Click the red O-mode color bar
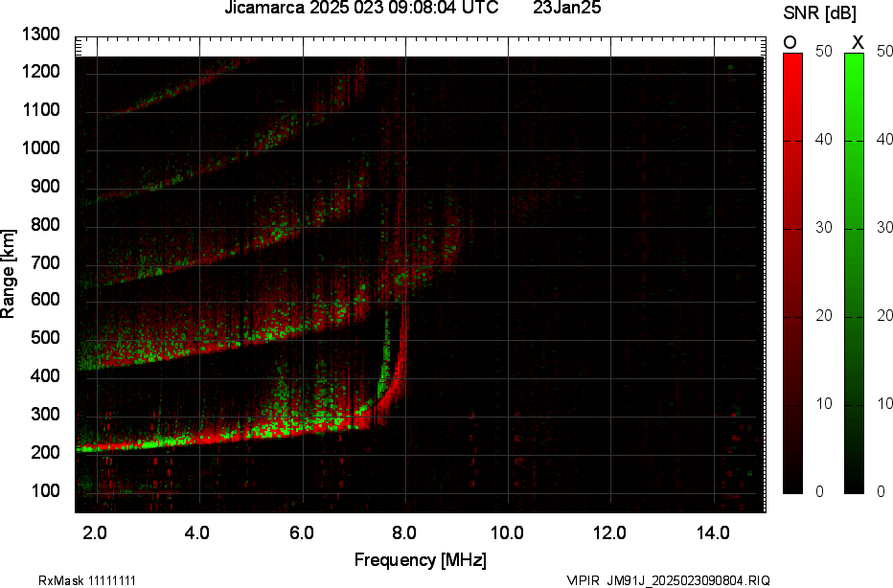The image size is (893, 588). (793, 273)
